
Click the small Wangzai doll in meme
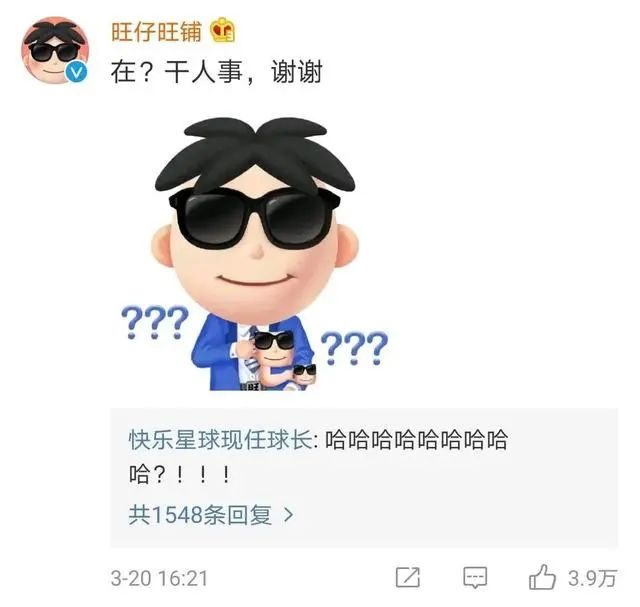pos(273,358)
